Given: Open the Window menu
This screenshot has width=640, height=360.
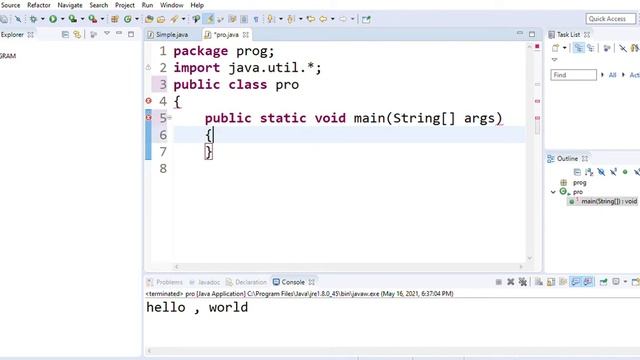Looking at the screenshot, I should tap(171, 5).
